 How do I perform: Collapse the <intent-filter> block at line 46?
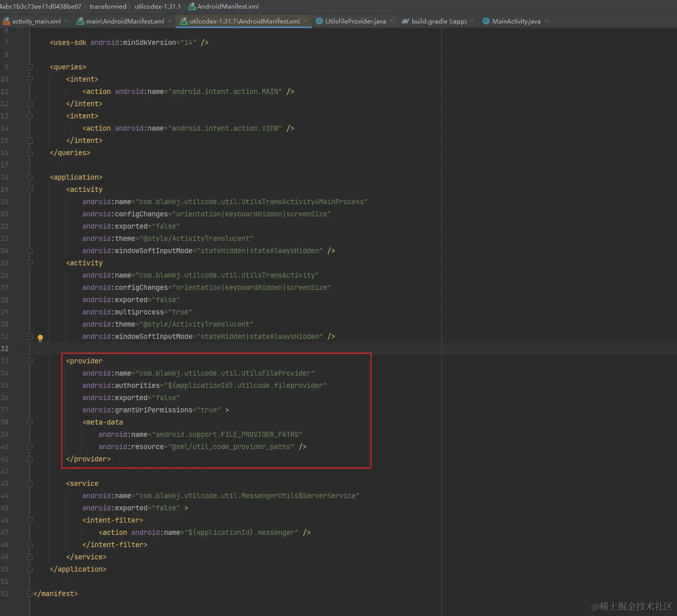[30, 520]
